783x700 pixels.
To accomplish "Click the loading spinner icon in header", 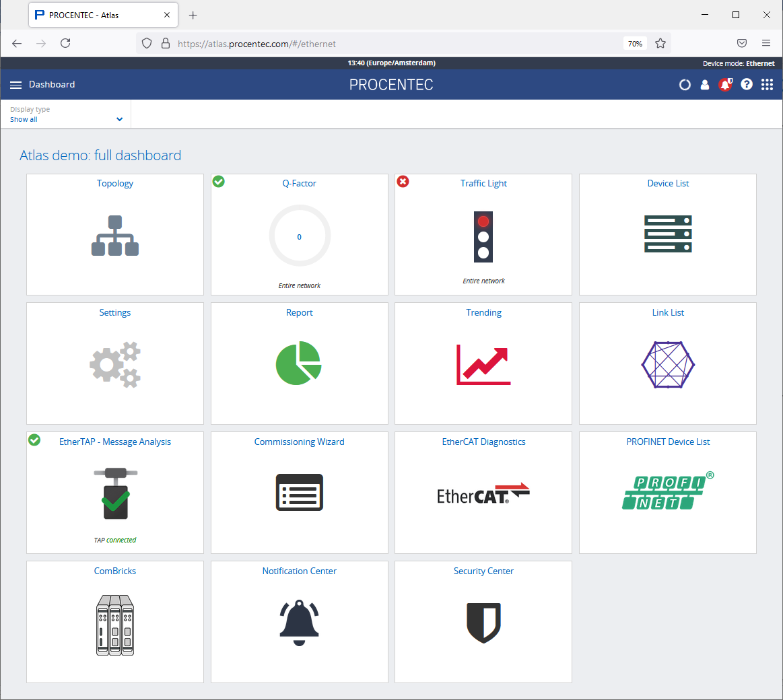I will (685, 85).
